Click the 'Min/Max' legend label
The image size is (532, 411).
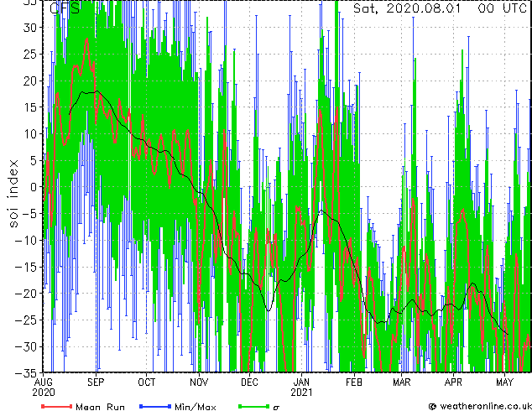pos(195,407)
